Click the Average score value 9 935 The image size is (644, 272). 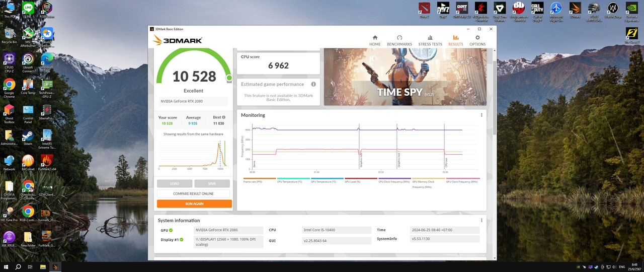click(193, 123)
